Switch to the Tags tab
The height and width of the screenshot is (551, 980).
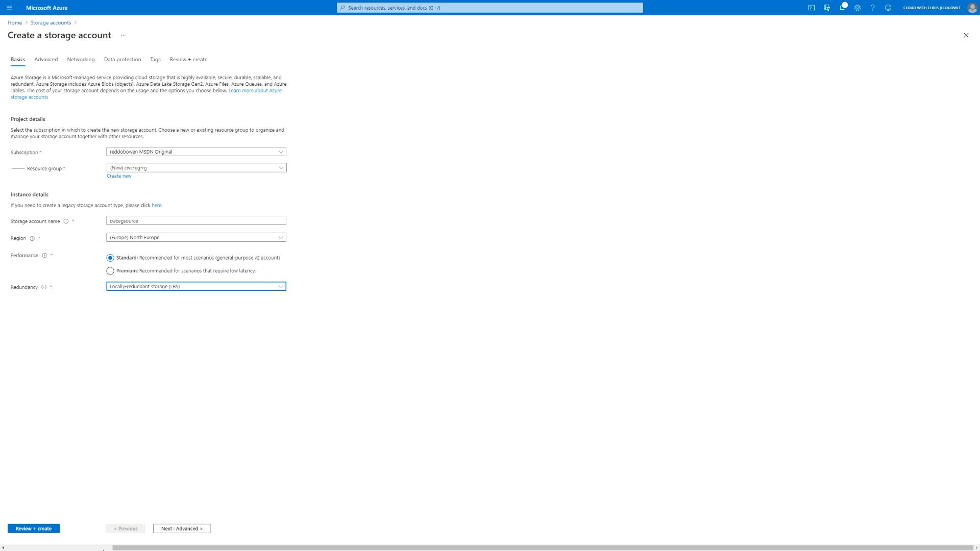pyautogui.click(x=155, y=59)
